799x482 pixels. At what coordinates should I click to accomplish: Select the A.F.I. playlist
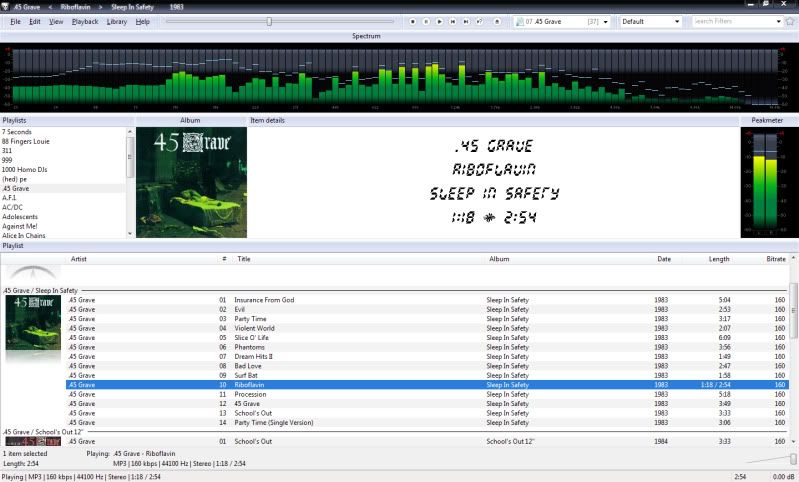62,198
